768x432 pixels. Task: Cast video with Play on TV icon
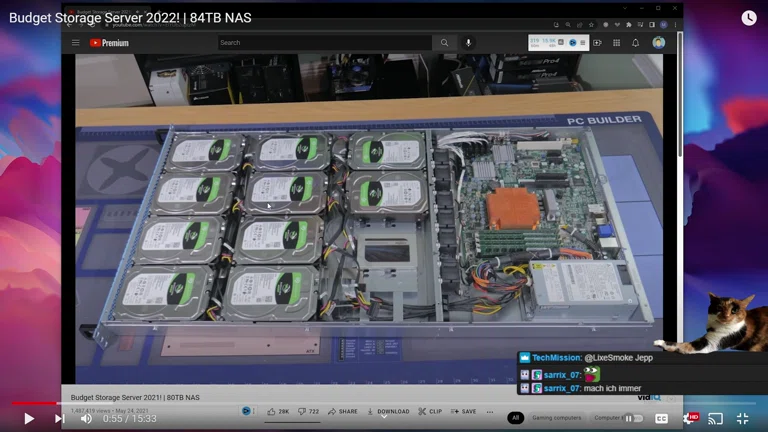(x=715, y=418)
